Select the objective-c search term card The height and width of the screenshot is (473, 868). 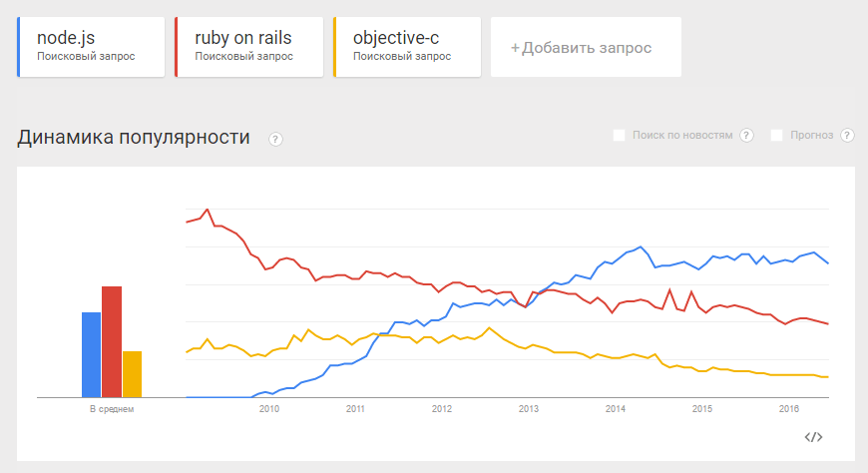click(x=407, y=46)
